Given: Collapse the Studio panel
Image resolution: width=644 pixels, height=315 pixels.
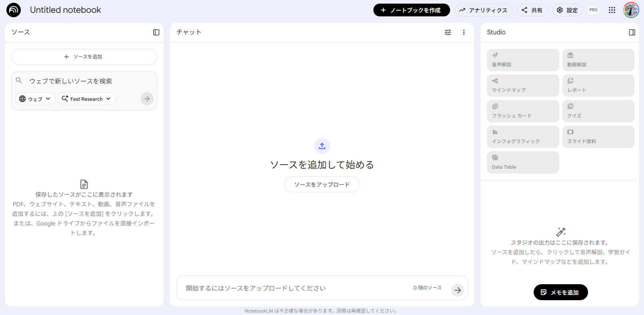Looking at the screenshot, I should point(632,32).
